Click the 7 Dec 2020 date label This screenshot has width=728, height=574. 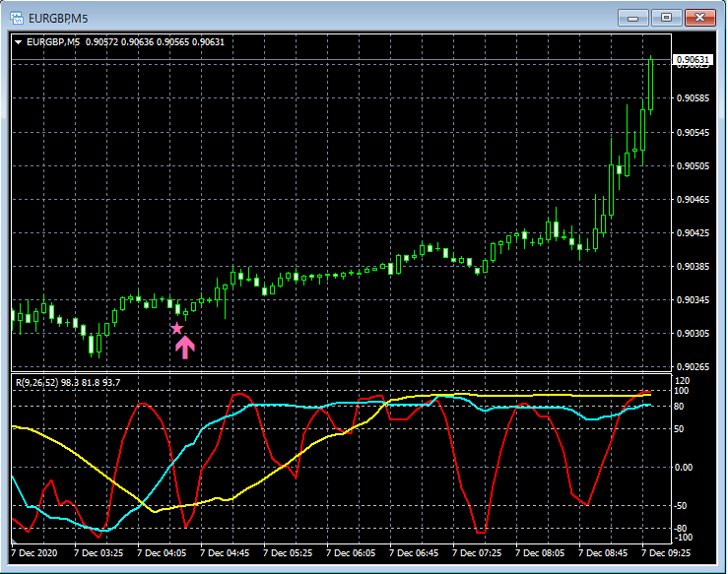(36, 553)
